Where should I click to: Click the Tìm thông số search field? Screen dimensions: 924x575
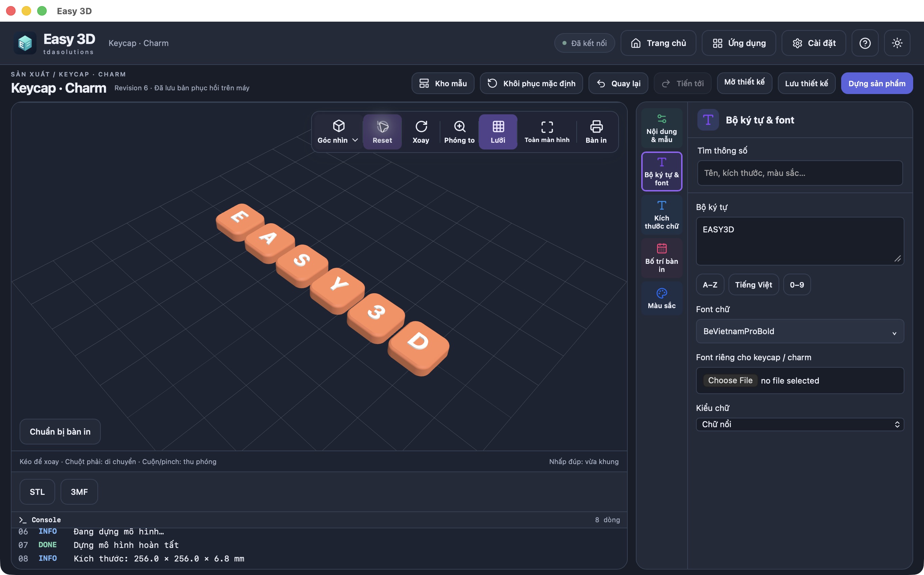click(800, 173)
